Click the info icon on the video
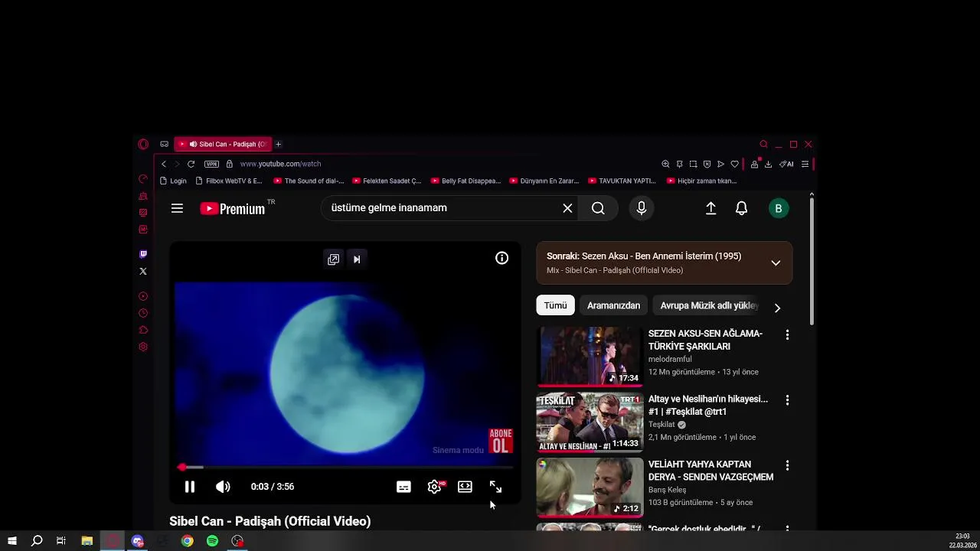Viewport: 980px width, 551px height. (501, 259)
